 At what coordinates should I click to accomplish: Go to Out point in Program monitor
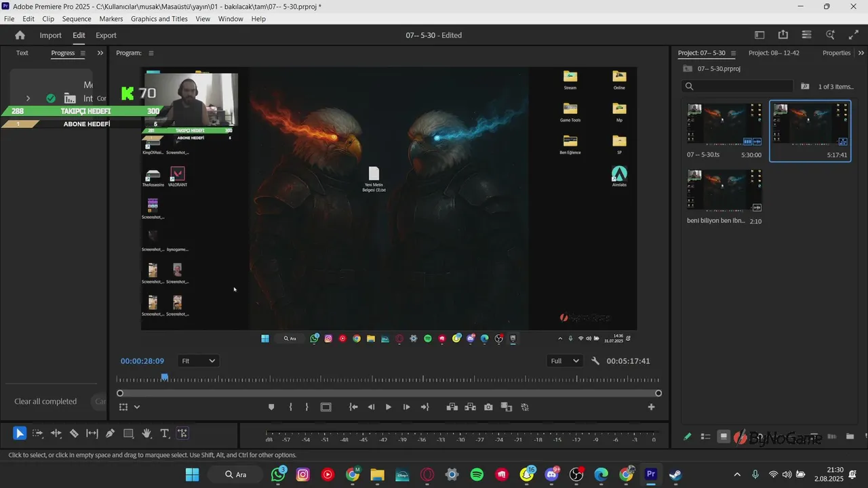[425, 407]
